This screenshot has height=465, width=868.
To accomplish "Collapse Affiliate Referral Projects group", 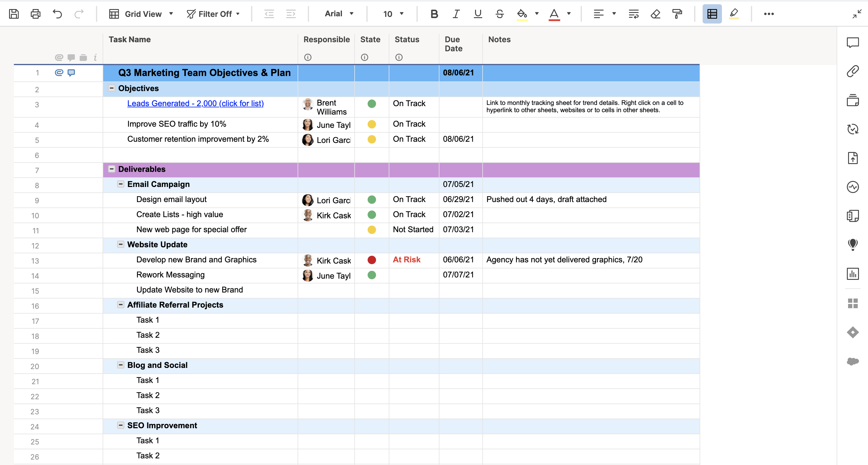I will [x=121, y=304].
